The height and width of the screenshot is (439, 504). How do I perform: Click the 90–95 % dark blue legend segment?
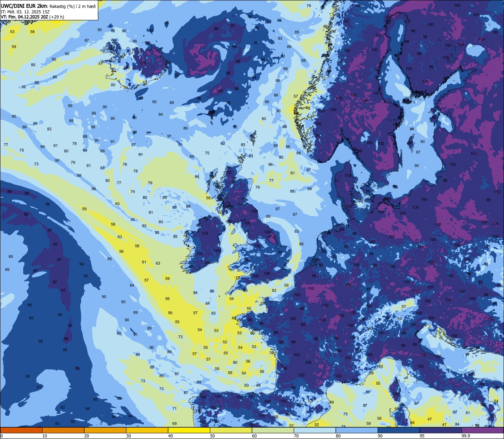pyautogui.click(x=398, y=430)
